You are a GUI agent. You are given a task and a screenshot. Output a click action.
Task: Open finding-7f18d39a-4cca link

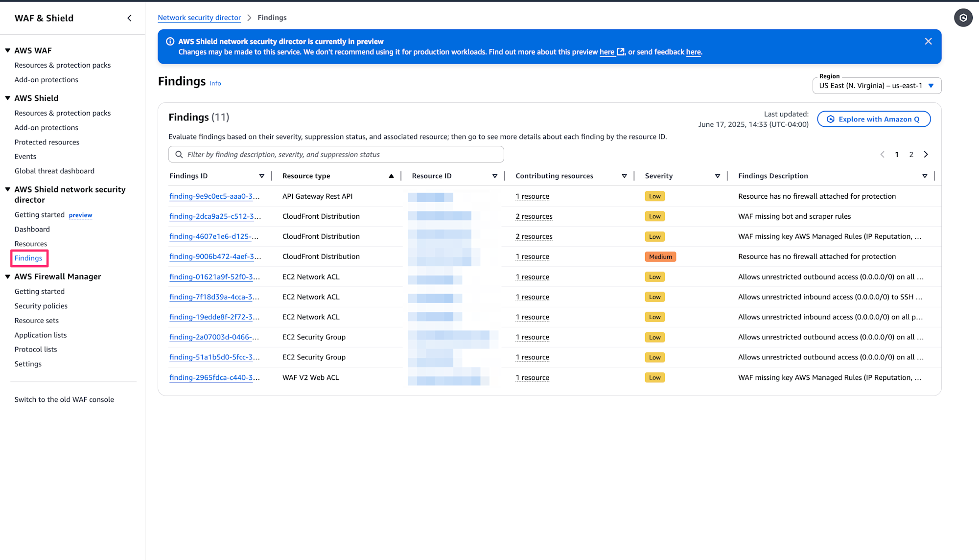(214, 297)
